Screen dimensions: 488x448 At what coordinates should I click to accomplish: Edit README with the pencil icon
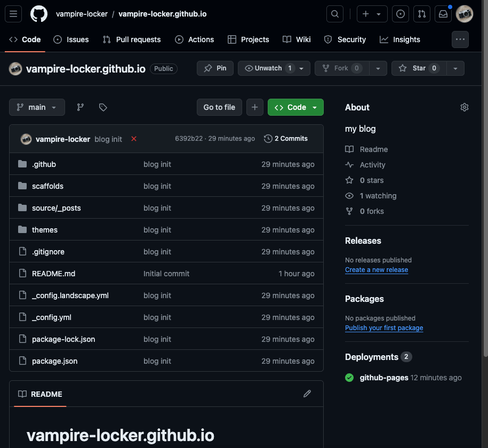coord(307,394)
